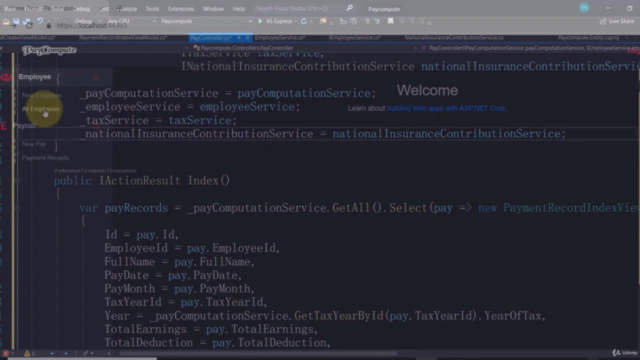This screenshot has height=360, width=640.
Task: Open the Paycompute startup project dropdown
Action: [206, 21]
